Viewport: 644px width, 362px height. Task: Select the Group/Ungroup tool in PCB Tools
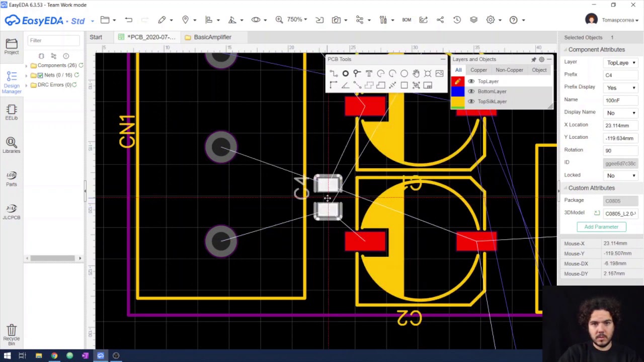(416, 85)
